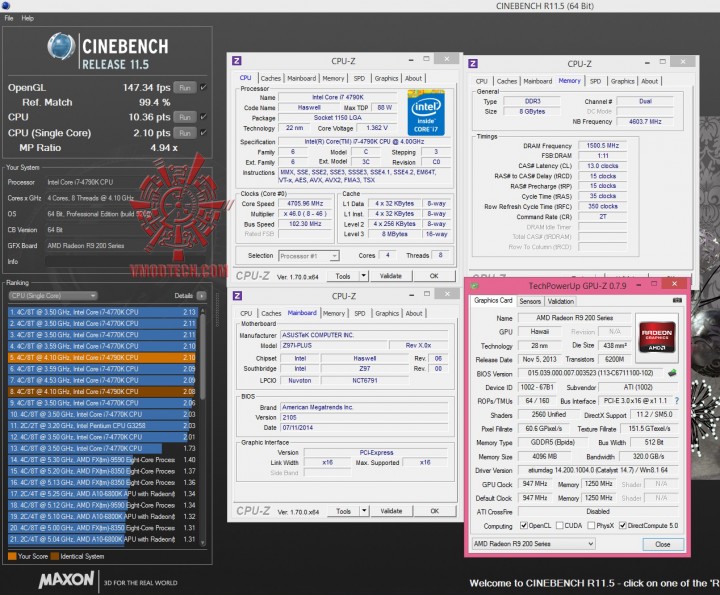Toggle the OpenGL test checkbox
720x595 pixels.
(203, 87)
